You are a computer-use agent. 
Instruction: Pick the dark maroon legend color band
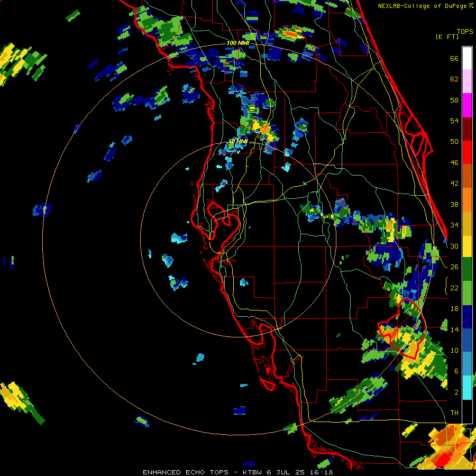tap(467, 129)
